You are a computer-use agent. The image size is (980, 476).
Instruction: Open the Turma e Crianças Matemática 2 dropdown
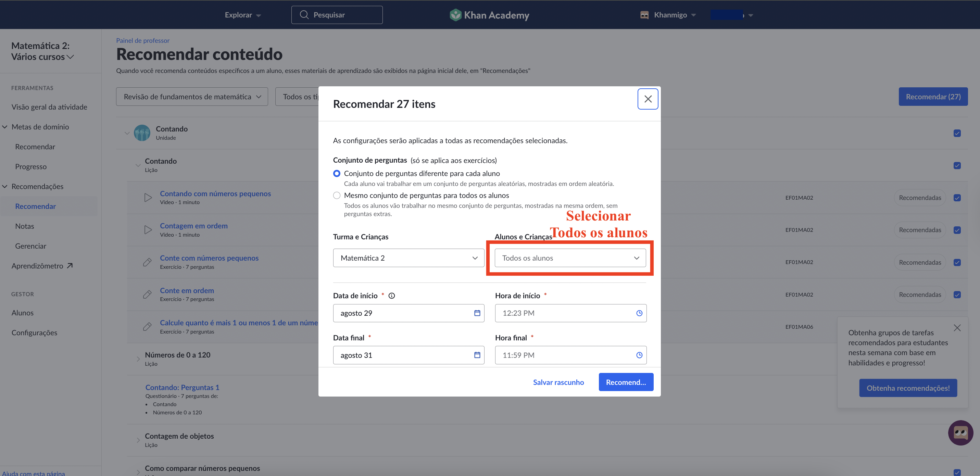(x=409, y=258)
